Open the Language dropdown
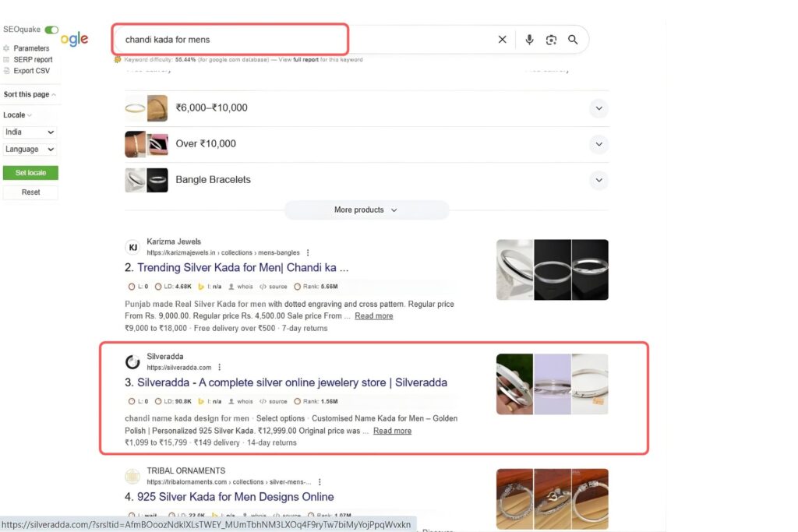This screenshot has width=798, height=532. click(30, 149)
